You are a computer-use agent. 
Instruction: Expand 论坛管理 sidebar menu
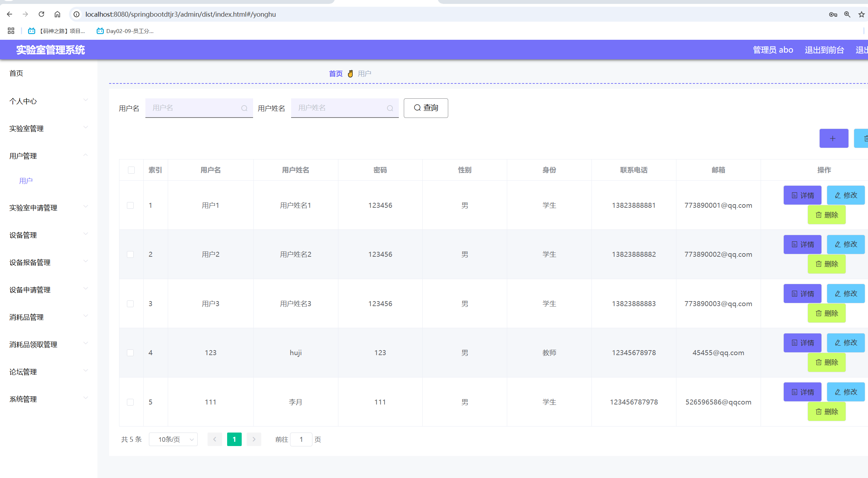pos(49,372)
